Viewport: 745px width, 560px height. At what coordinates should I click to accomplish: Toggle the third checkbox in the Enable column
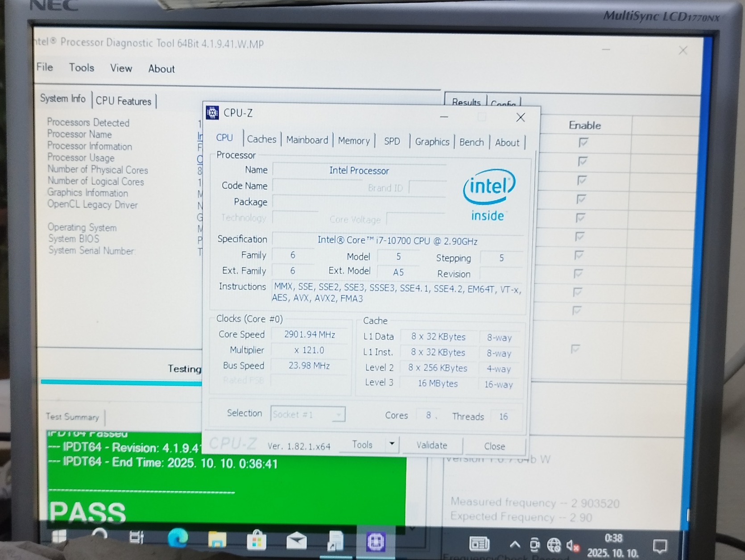click(582, 180)
